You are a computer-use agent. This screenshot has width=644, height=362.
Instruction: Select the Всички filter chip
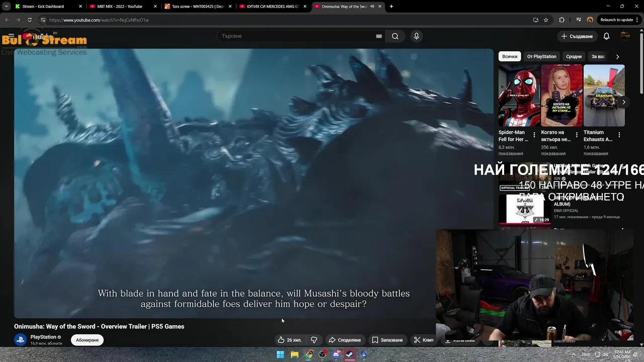(510, 57)
